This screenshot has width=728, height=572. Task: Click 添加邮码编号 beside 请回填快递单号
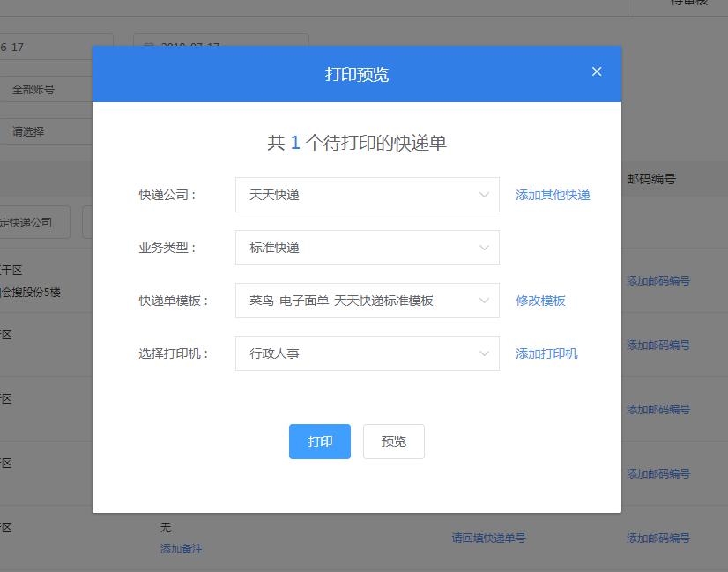(x=657, y=538)
